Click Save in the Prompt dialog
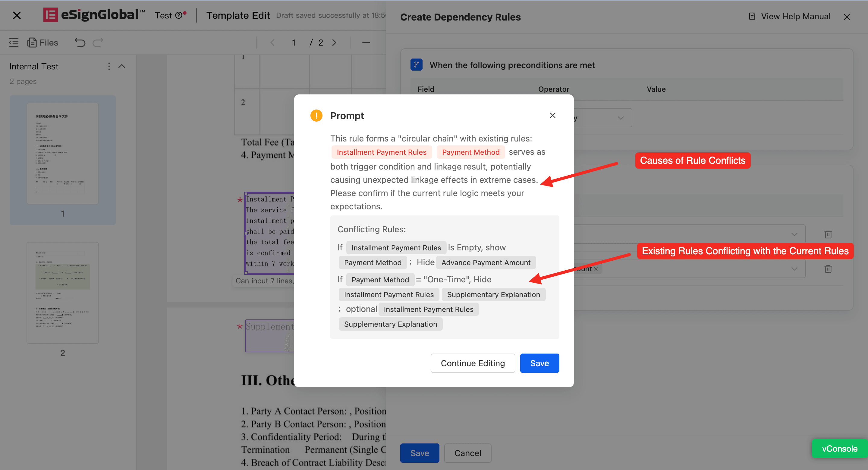 [539, 363]
